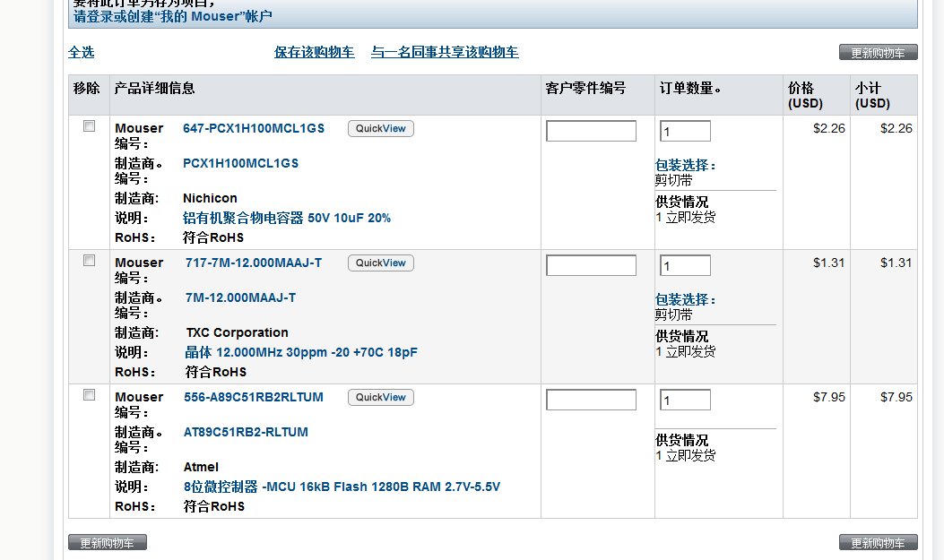944x560 pixels.
Task: Click the $7.95 subtotal for the microcontroller
Action: [896, 397]
